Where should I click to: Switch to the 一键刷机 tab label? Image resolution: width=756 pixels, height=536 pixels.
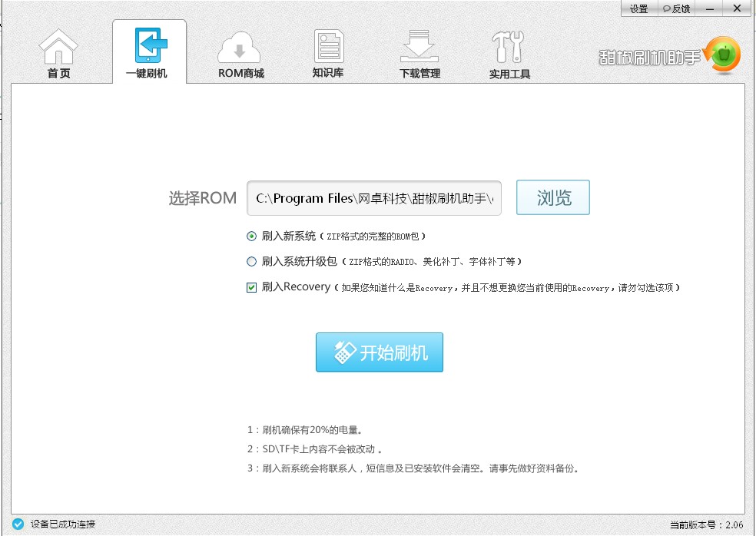(x=147, y=73)
